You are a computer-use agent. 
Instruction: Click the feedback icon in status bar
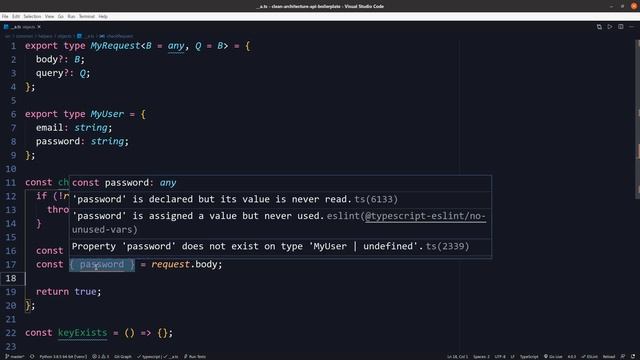coord(622,356)
